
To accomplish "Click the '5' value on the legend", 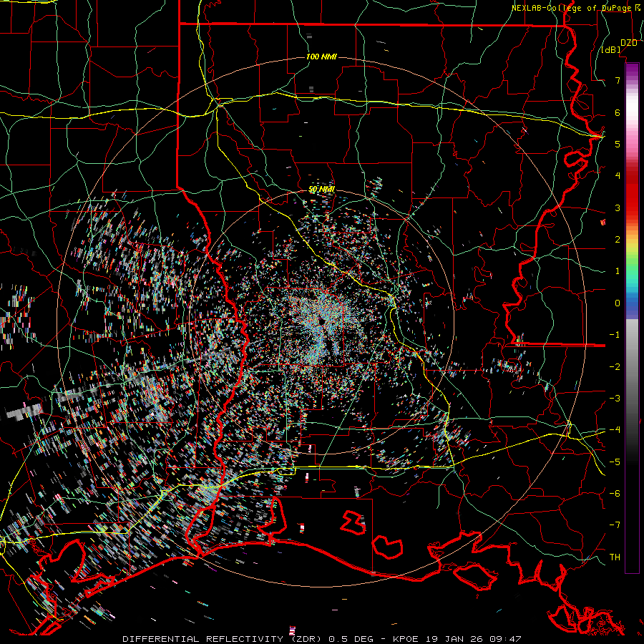I will [x=618, y=144].
